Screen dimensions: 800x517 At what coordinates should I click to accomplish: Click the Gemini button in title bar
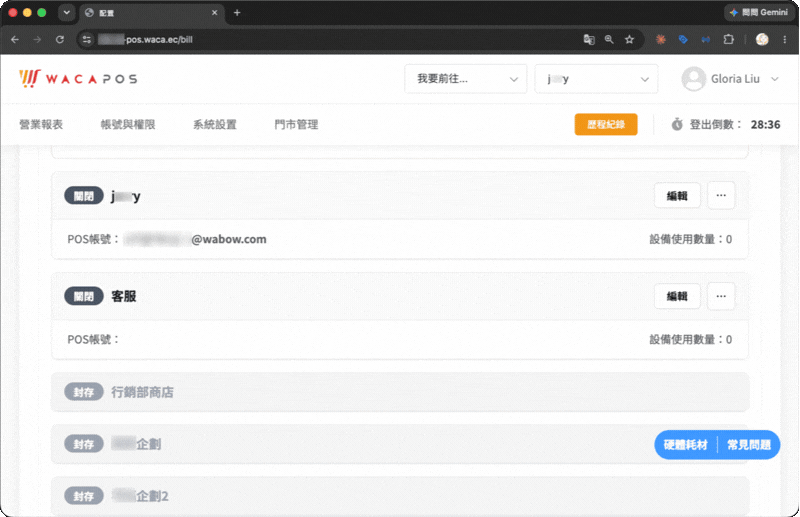click(759, 12)
